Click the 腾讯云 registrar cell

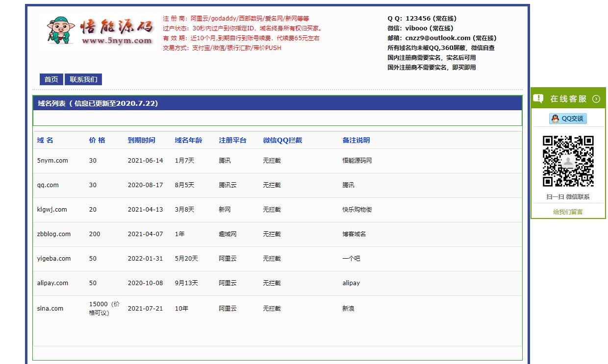coord(228,185)
